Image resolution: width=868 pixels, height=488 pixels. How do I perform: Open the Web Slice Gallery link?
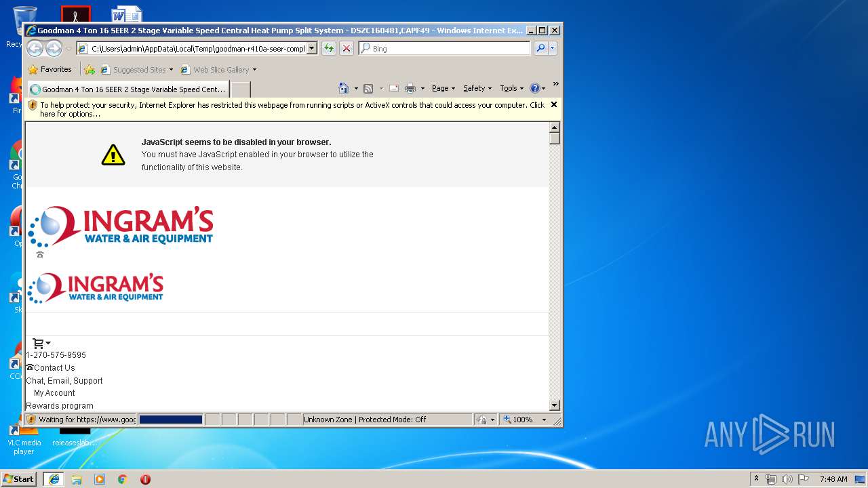click(x=221, y=70)
